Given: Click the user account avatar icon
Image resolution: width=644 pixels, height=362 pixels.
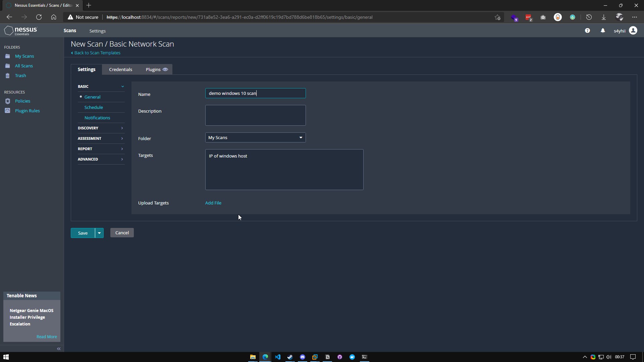Looking at the screenshot, I should (633, 31).
